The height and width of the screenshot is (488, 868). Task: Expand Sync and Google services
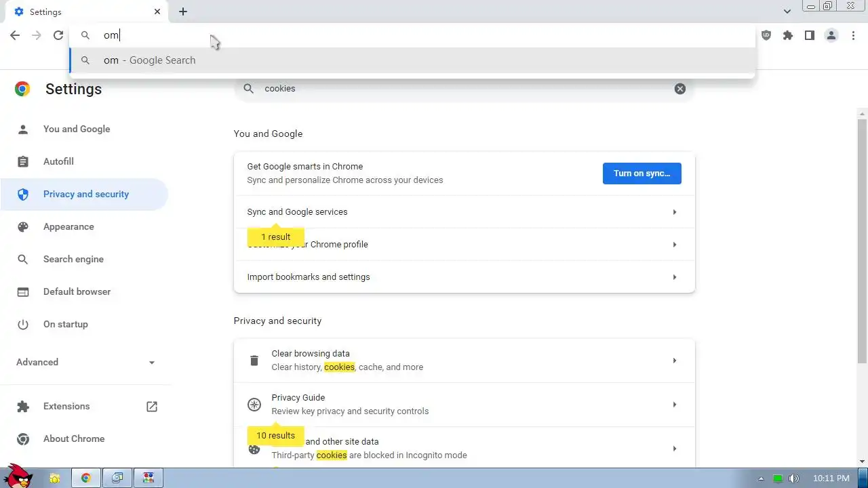464,212
